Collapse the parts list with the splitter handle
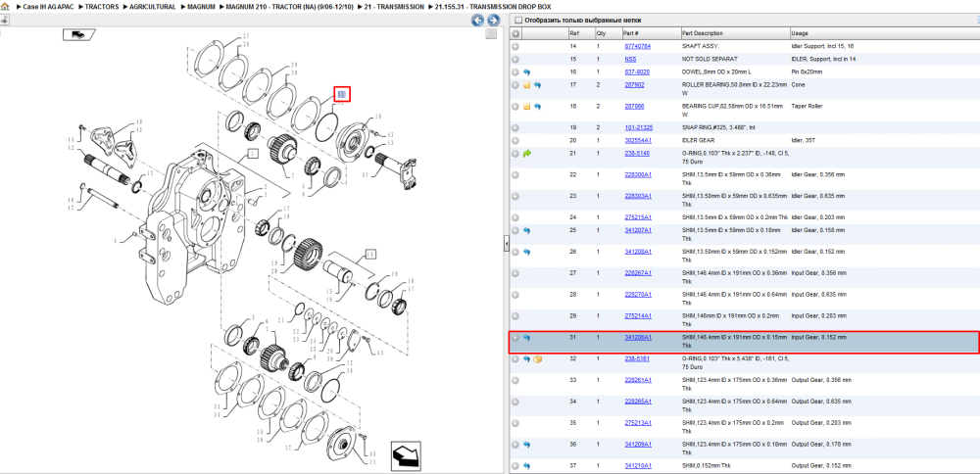This screenshot has width=980, height=474. (x=507, y=244)
